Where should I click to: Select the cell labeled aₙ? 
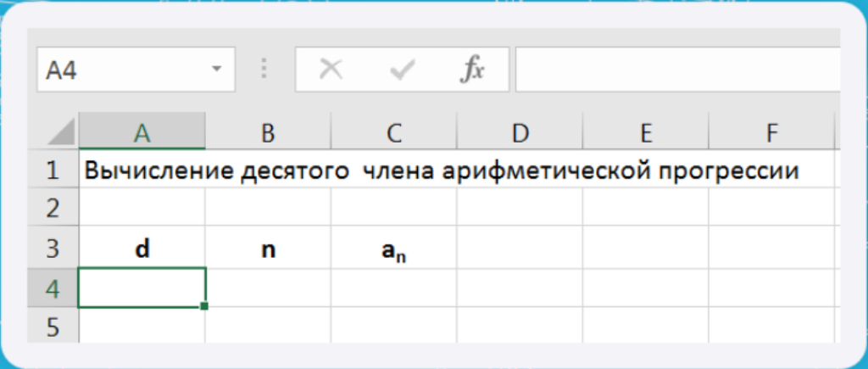click(x=393, y=249)
